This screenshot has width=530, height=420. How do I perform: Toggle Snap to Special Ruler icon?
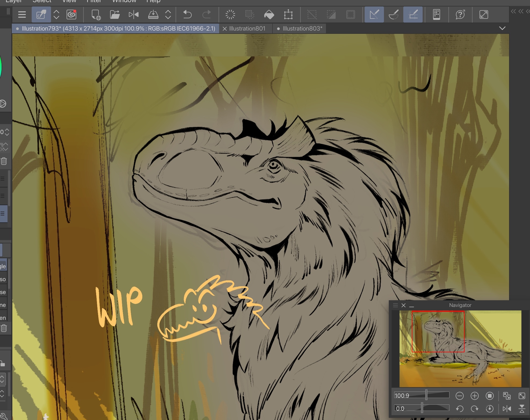tap(393, 15)
